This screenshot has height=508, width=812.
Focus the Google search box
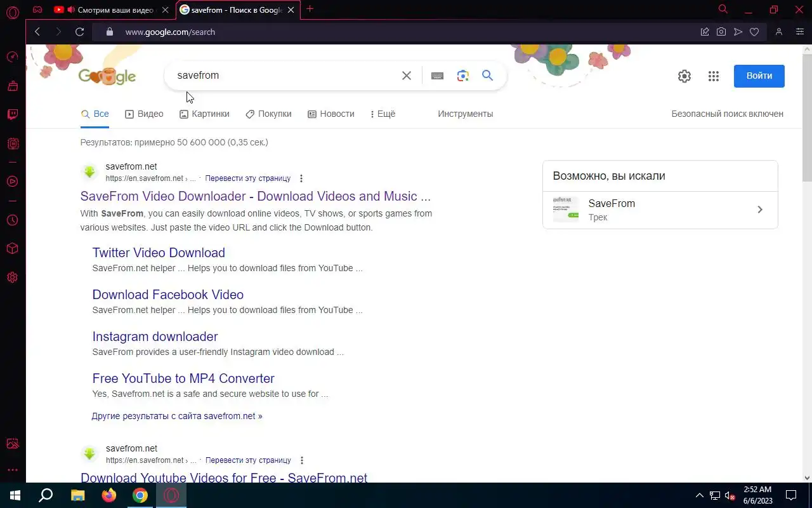coord(285,76)
